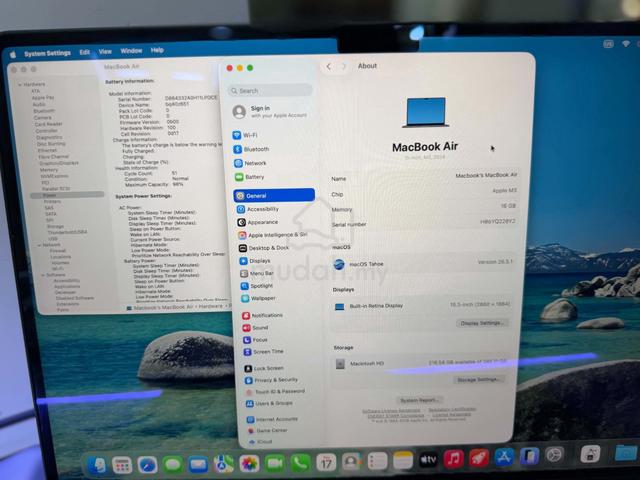Open the Window menu
This screenshot has width=640, height=480.
[x=131, y=51]
